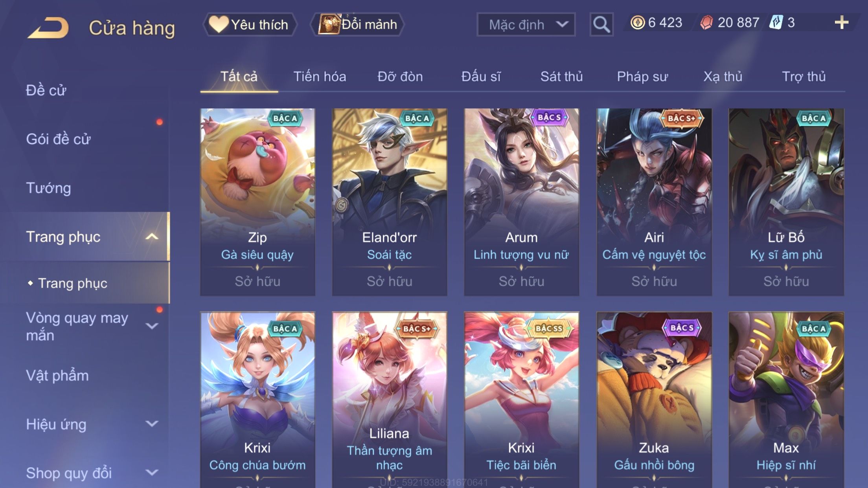Select the Pháp sư tab
The height and width of the screenshot is (488, 868).
pos(642,76)
